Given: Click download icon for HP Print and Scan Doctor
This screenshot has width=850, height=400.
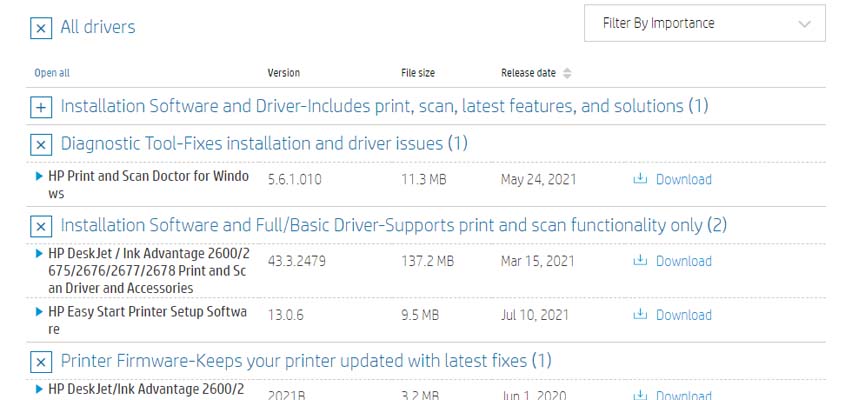Looking at the screenshot, I should click(x=640, y=178).
